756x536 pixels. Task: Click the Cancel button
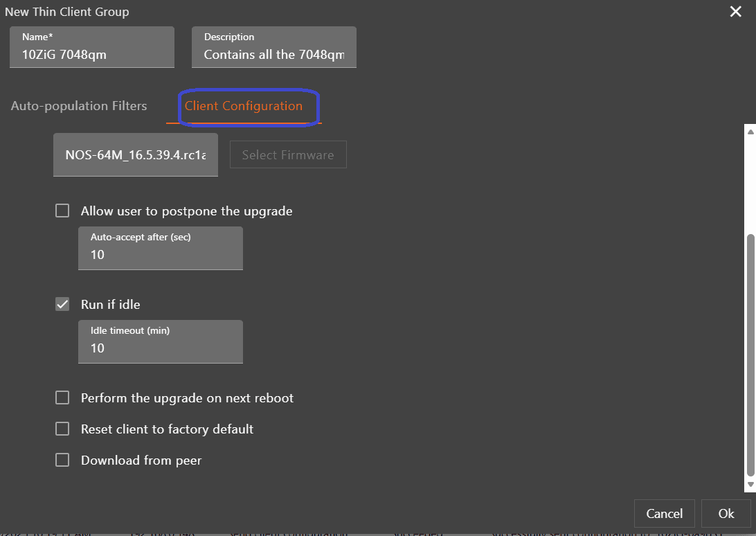click(664, 514)
